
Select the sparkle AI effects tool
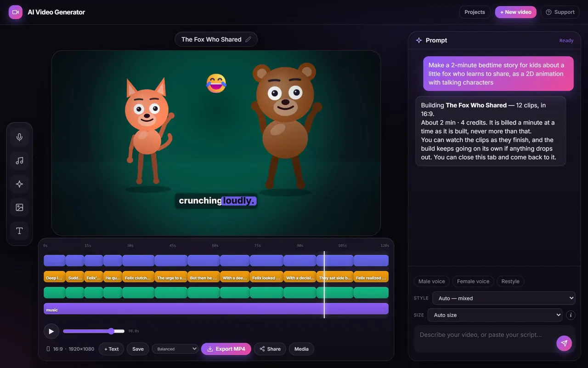[x=19, y=184]
